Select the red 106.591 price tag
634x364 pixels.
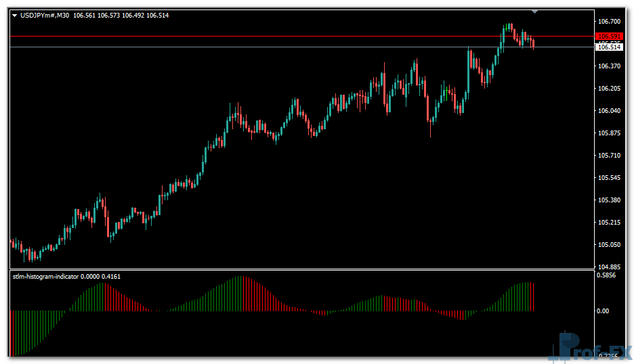click(x=609, y=37)
